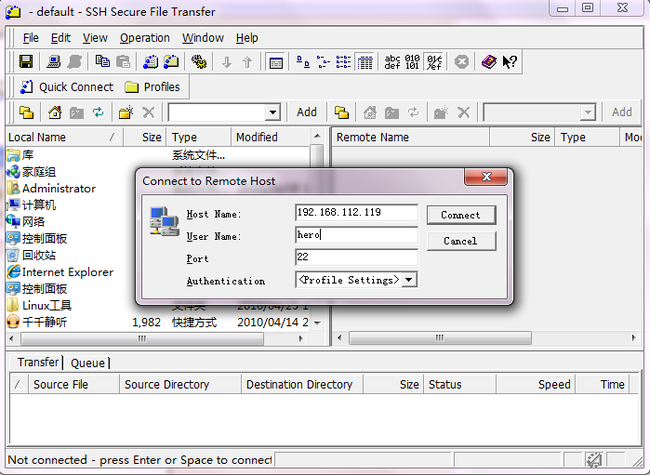Switch to small icons view
Viewport: 650px width, 475px height.
pos(323,62)
